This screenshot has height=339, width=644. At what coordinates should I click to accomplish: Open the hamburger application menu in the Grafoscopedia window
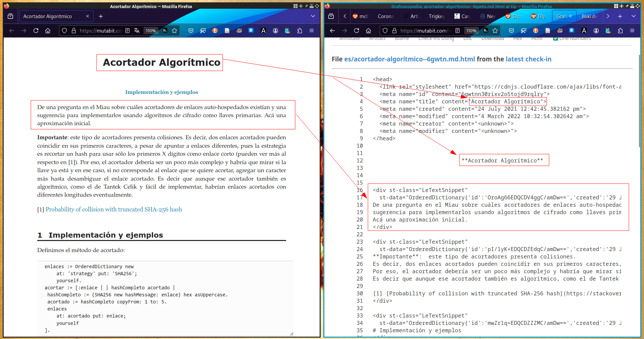[x=632, y=31]
